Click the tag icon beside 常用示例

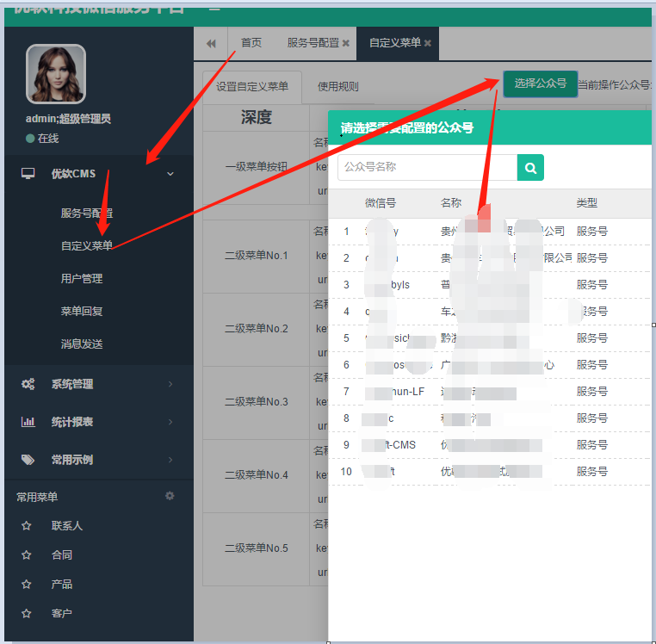[x=28, y=460]
